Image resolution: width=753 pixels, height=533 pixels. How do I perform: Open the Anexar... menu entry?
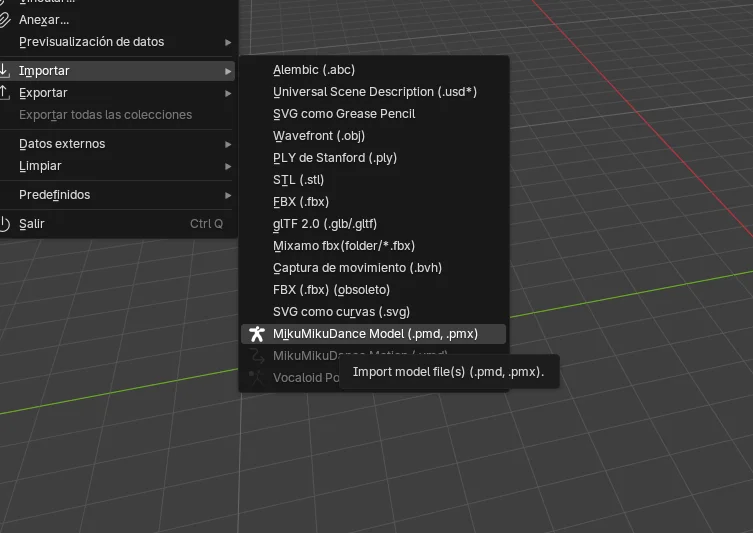click(x=117, y=20)
